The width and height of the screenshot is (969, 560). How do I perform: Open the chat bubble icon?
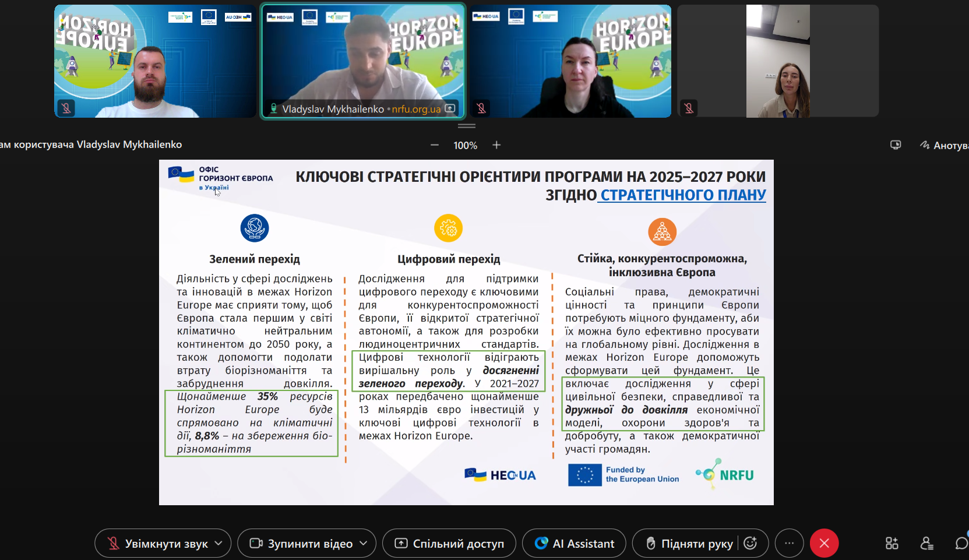coord(961,543)
